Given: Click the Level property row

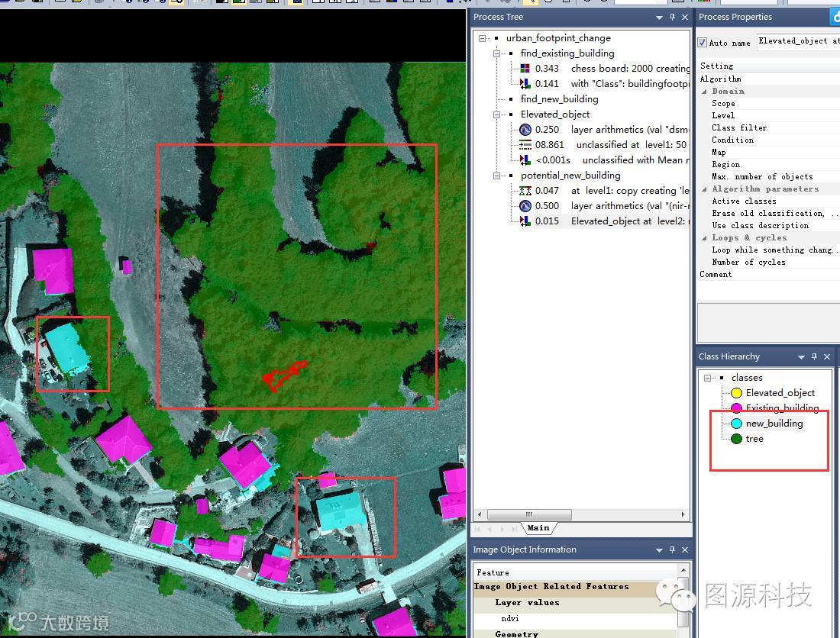Looking at the screenshot, I should click(768, 115).
